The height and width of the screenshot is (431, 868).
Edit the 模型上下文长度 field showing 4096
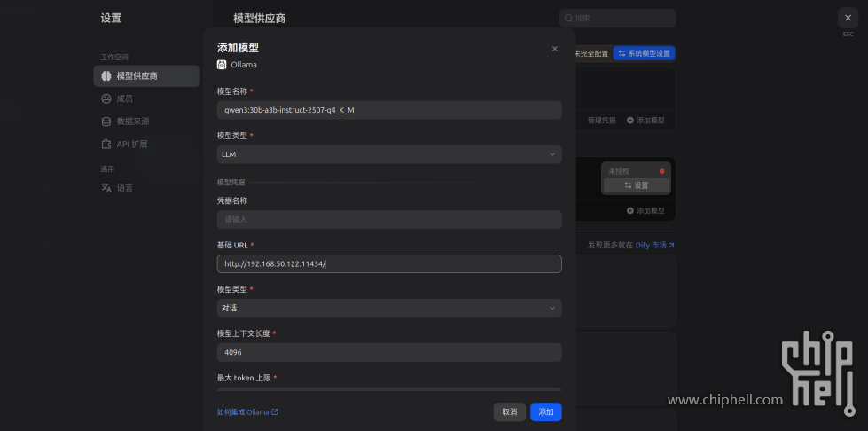(389, 352)
